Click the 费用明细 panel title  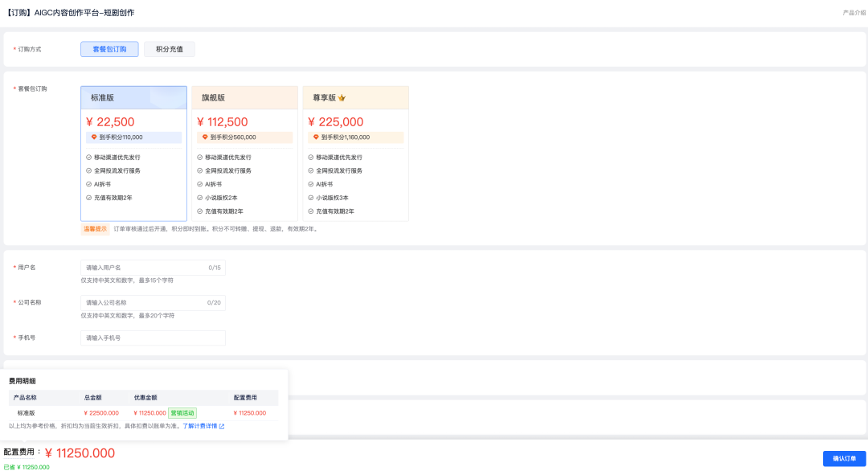click(x=23, y=381)
